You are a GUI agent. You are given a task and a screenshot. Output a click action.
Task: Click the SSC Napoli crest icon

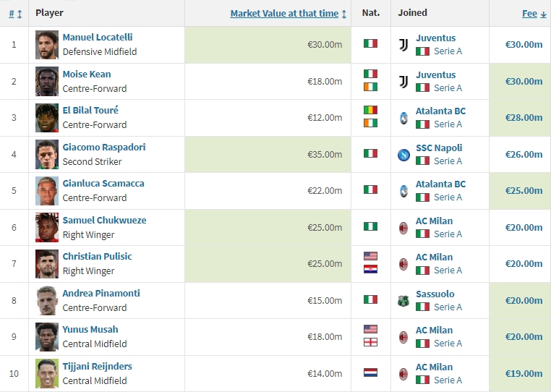pos(403,154)
